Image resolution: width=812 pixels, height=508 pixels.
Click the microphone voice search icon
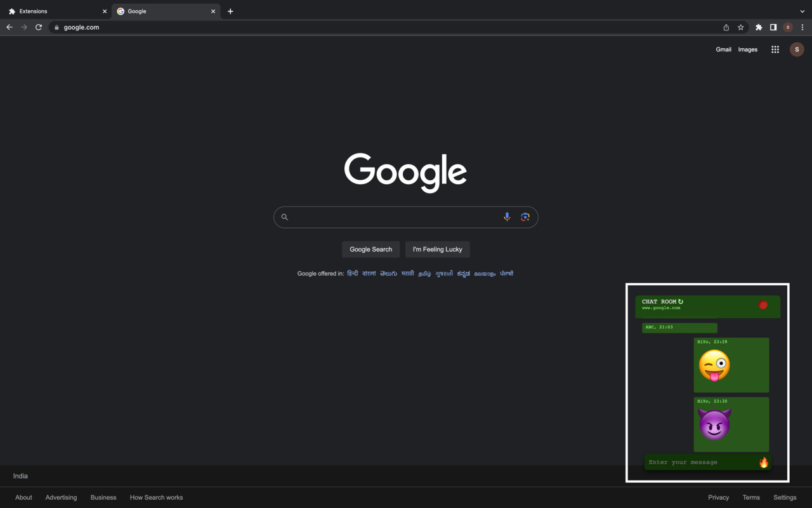click(507, 217)
